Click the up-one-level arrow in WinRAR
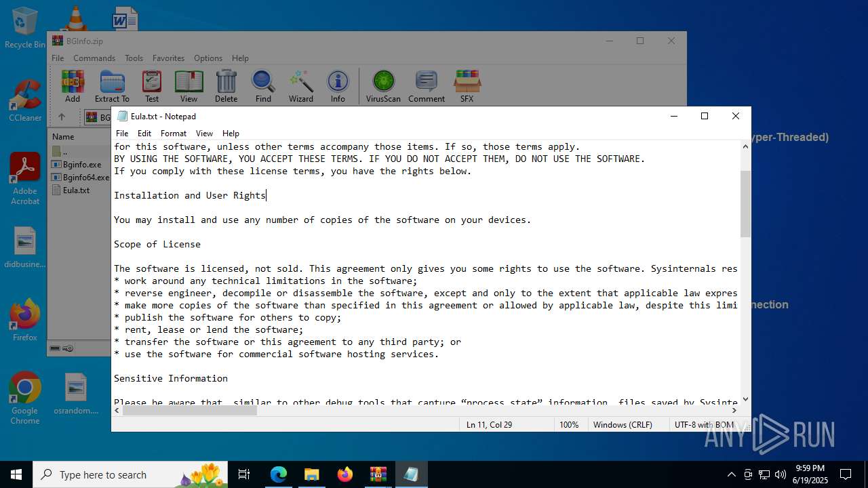Screen dimensions: 868x488 pos(61,117)
